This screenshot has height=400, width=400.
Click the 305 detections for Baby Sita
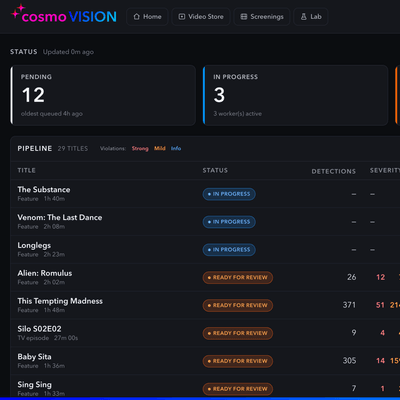[x=349, y=361]
